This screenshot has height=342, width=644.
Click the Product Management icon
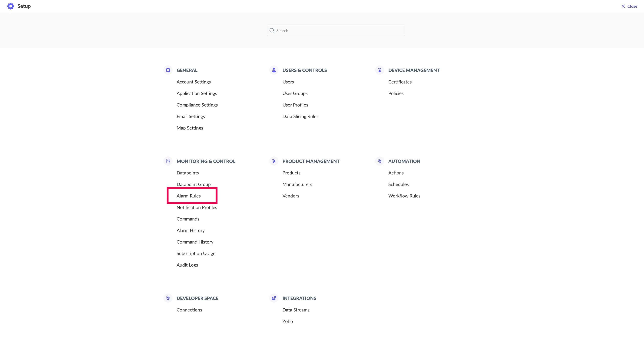coord(274,161)
